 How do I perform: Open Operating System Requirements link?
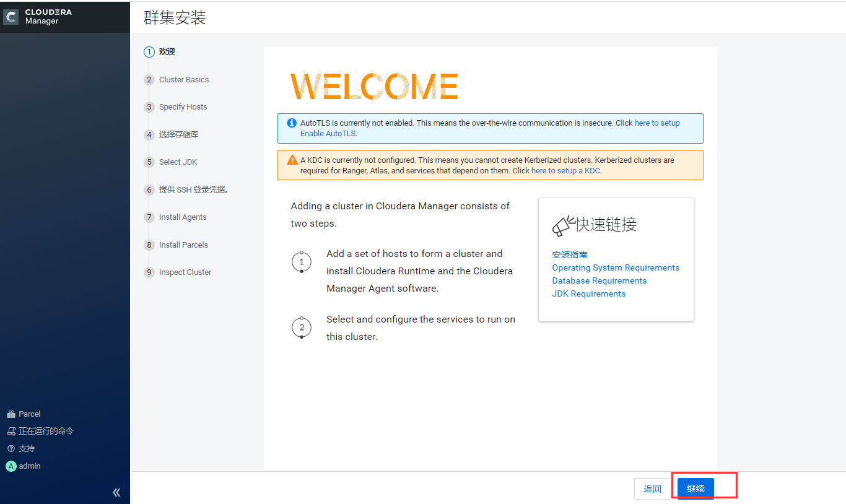(616, 267)
